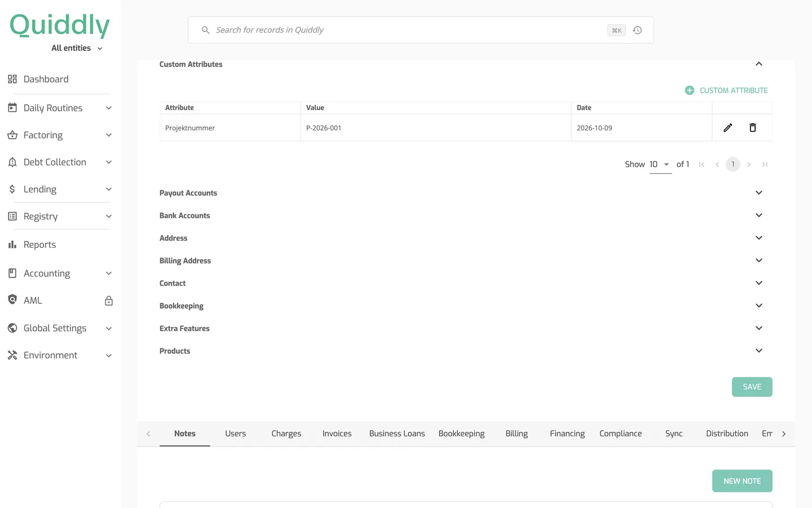This screenshot has height=508, width=812.
Task: Switch to the Users tab
Action: [x=236, y=433]
